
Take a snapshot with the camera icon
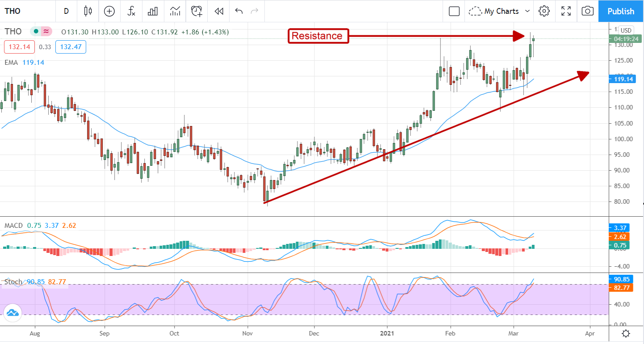588,11
